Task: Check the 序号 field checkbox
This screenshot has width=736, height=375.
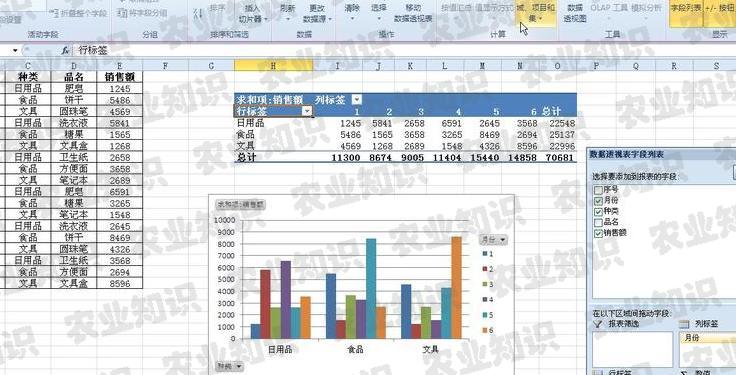Action: coord(598,190)
